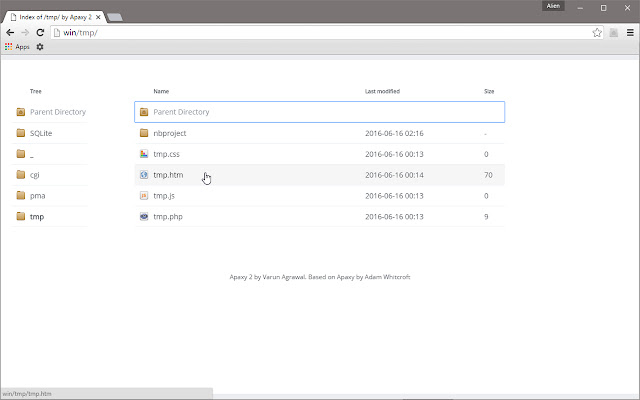Image resolution: width=640 pixels, height=400 pixels.
Task: Sort the listing by Size column header
Action: [x=489, y=91]
